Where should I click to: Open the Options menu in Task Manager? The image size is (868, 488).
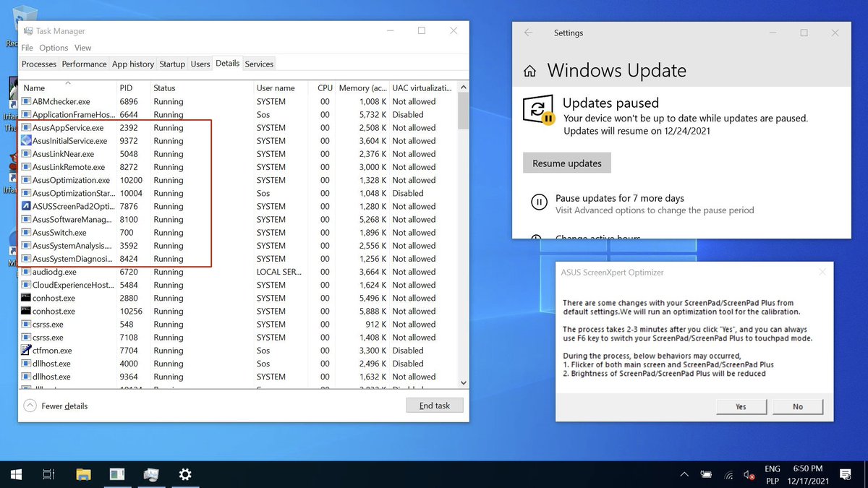click(54, 48)
